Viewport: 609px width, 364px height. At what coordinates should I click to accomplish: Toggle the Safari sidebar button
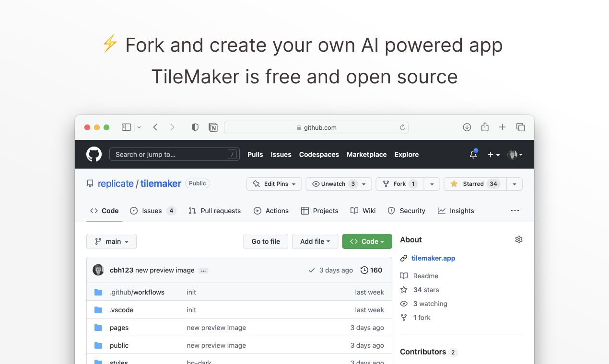coord(126,127)
